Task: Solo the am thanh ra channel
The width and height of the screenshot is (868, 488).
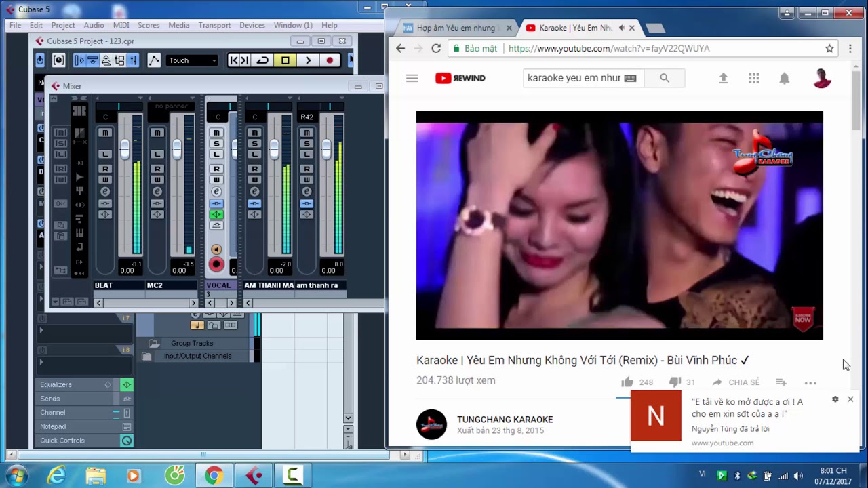Action: pos(307,144)
